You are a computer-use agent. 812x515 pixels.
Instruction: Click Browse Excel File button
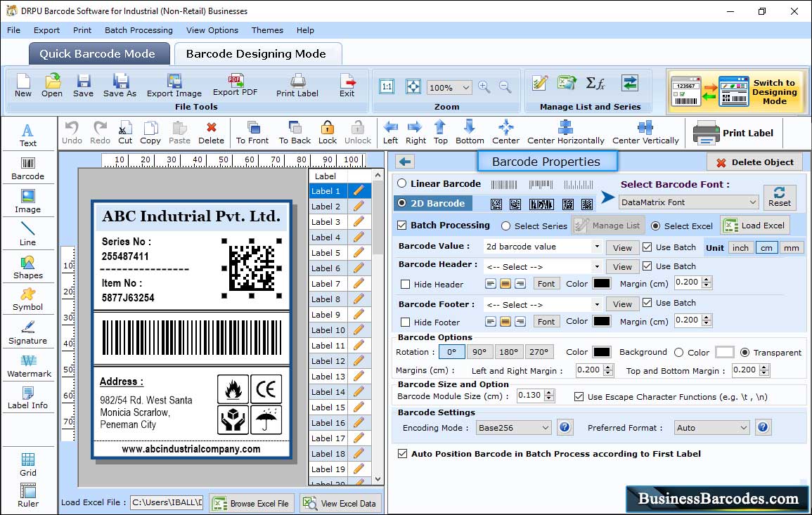tap(252, 503)
